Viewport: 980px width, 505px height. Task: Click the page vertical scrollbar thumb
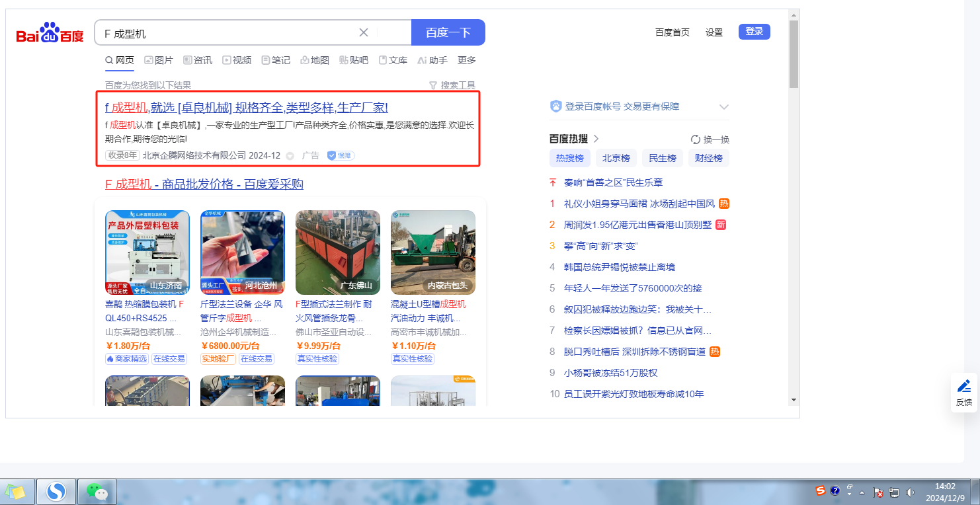click(794, 54)
